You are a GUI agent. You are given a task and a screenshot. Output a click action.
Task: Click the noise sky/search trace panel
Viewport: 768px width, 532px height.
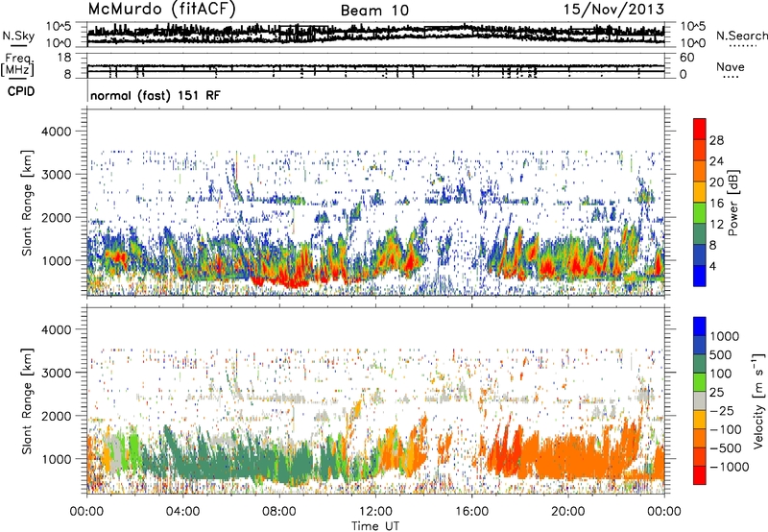coord(375,35)
